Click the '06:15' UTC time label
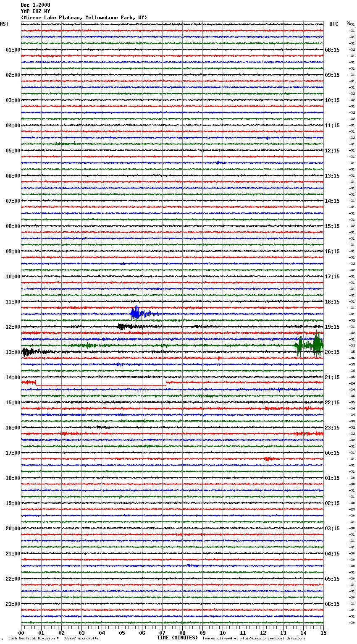 click(332, 604)
